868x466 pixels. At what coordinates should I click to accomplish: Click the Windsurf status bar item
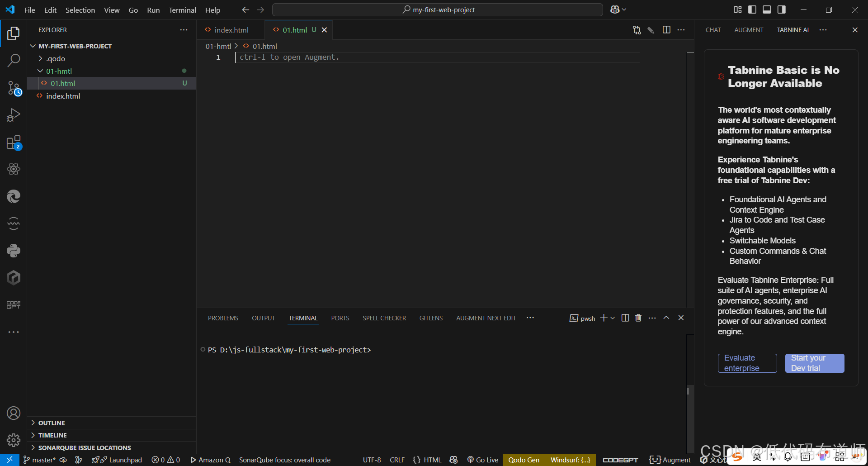click(x=571, y=460)
